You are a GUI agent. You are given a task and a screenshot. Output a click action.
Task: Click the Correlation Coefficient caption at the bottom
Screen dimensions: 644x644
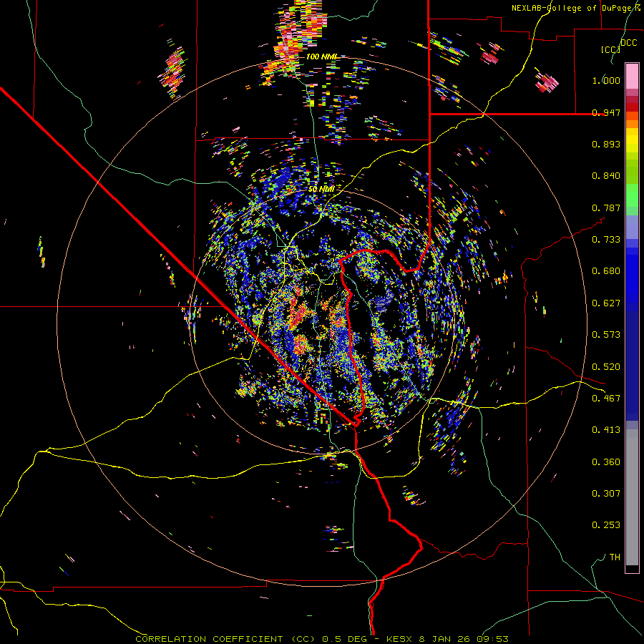click(322, 639)
